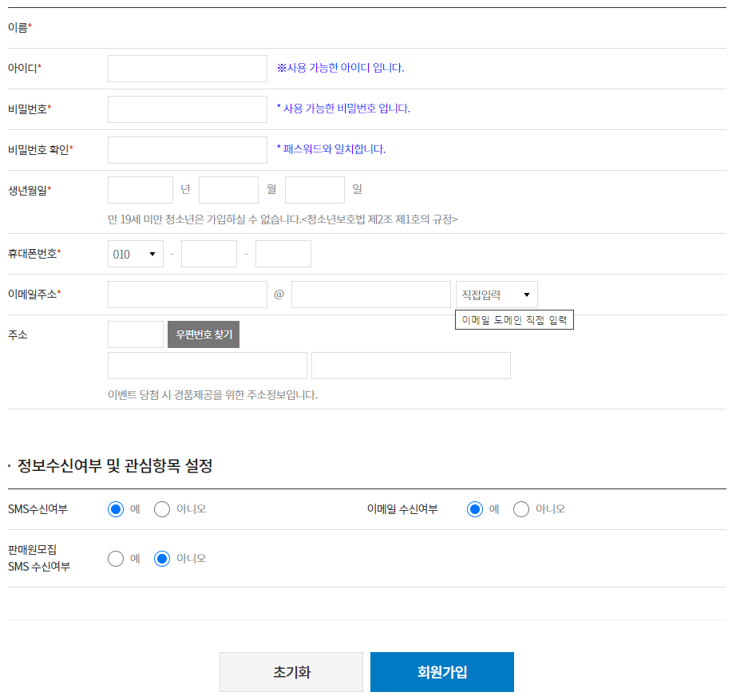The image size is (740, 700).
Task: Click the birth day (일) field
Action: (315, 190)
